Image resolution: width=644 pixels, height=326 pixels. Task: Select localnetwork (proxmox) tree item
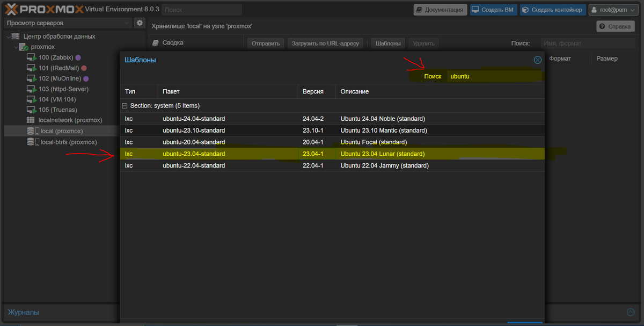70,120
